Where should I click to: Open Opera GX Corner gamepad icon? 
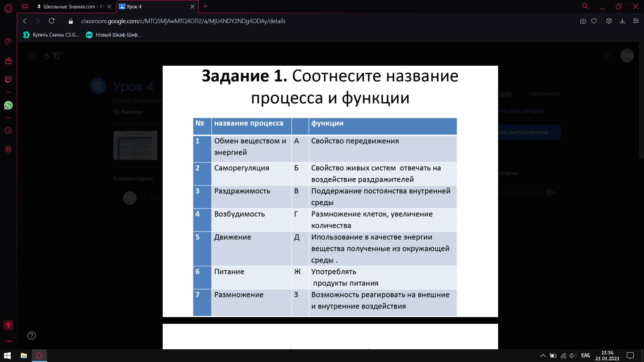coord(25,6)
